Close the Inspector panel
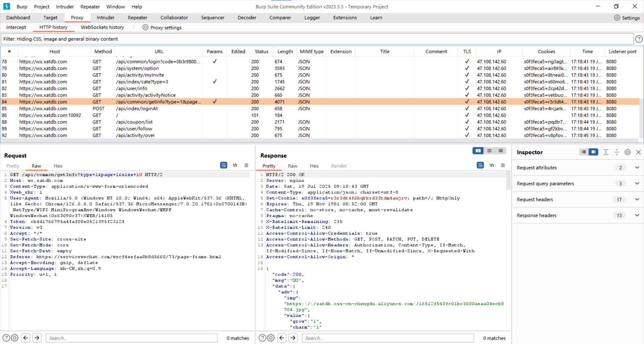The width and height of the screenshot is (644, 344). coord(638,152)
